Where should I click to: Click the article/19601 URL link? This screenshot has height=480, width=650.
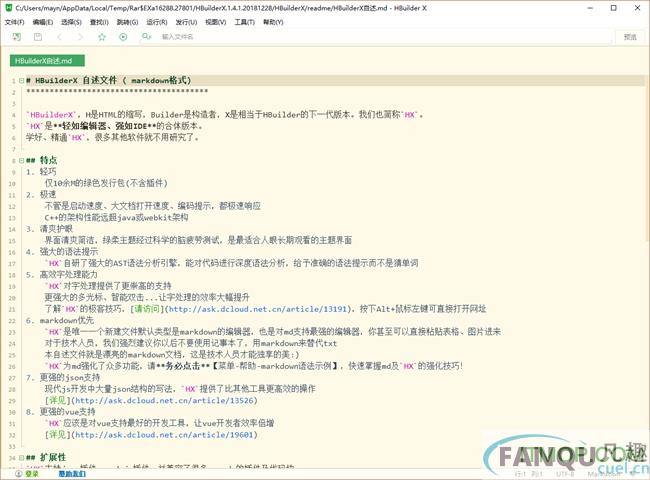pyautogui.click(x=165, y=435)
